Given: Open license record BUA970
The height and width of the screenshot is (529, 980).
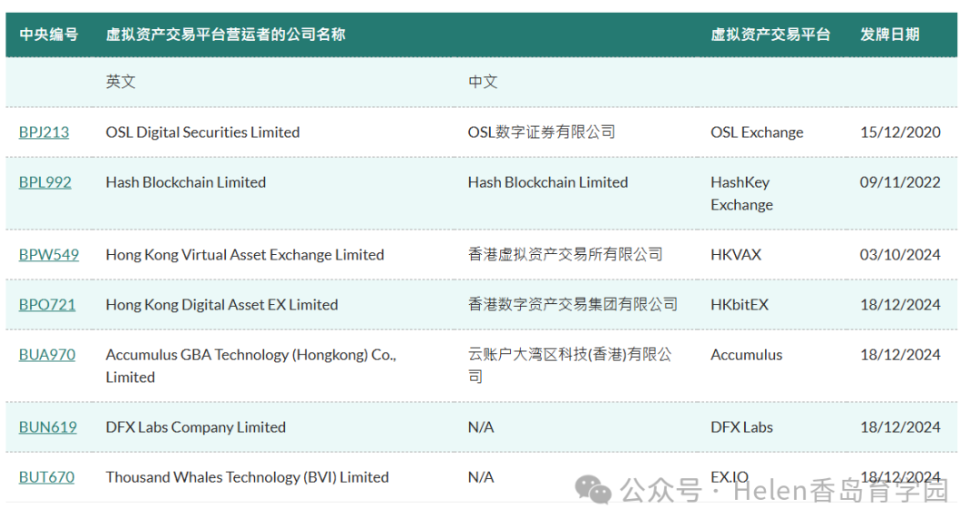Looking at the screenshot, I should [46, 355].
